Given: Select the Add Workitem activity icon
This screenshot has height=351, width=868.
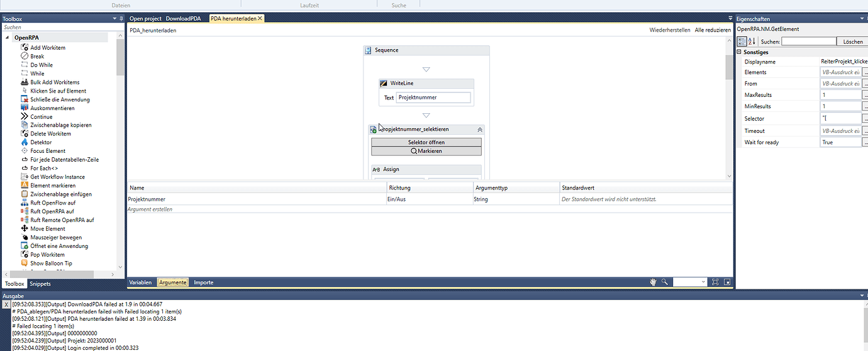Looking at the screenshot, I should tap(25, 48).
